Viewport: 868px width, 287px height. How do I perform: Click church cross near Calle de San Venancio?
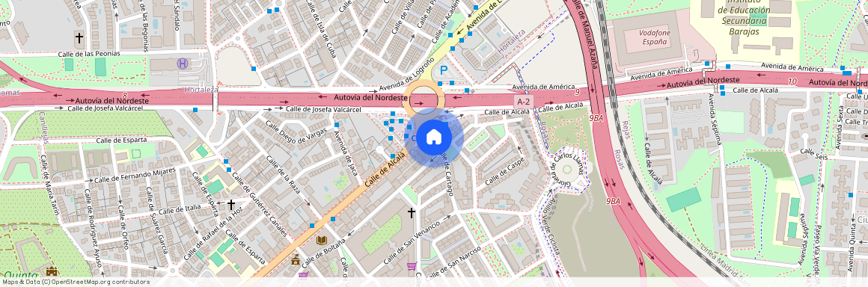(412, 212)
